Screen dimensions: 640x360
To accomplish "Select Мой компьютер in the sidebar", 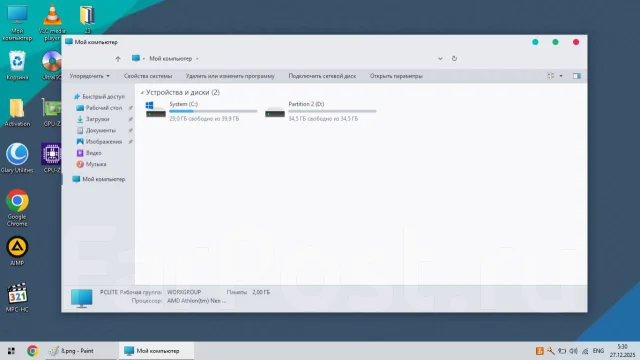I will (x=99, y=179).
